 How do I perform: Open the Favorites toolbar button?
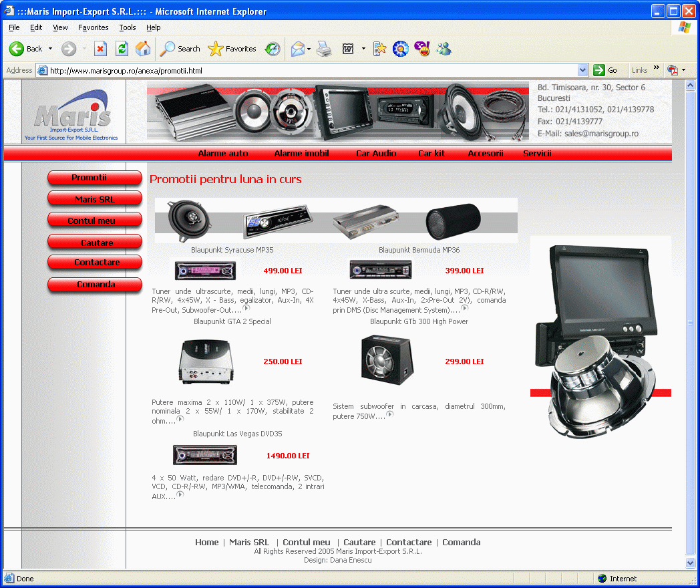(x=232, y=49)
